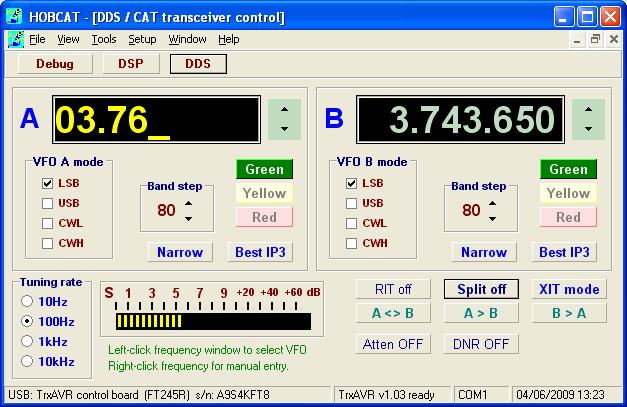Image resolution: width=627 pixels, height=407 pixels.
Task: Click Best IP3 for VFO A
Action: point(260,252)
